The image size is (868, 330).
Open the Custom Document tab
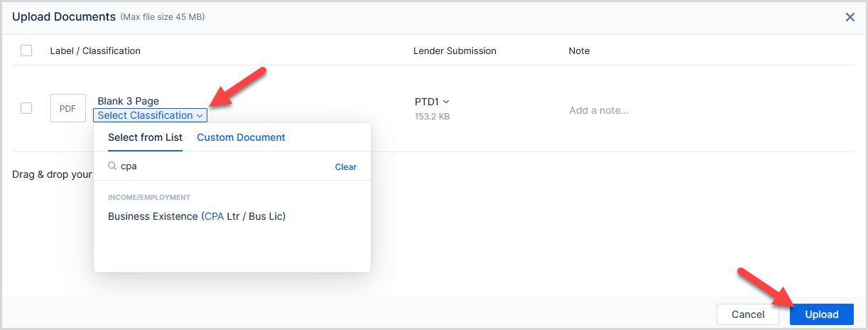point(241,137)
